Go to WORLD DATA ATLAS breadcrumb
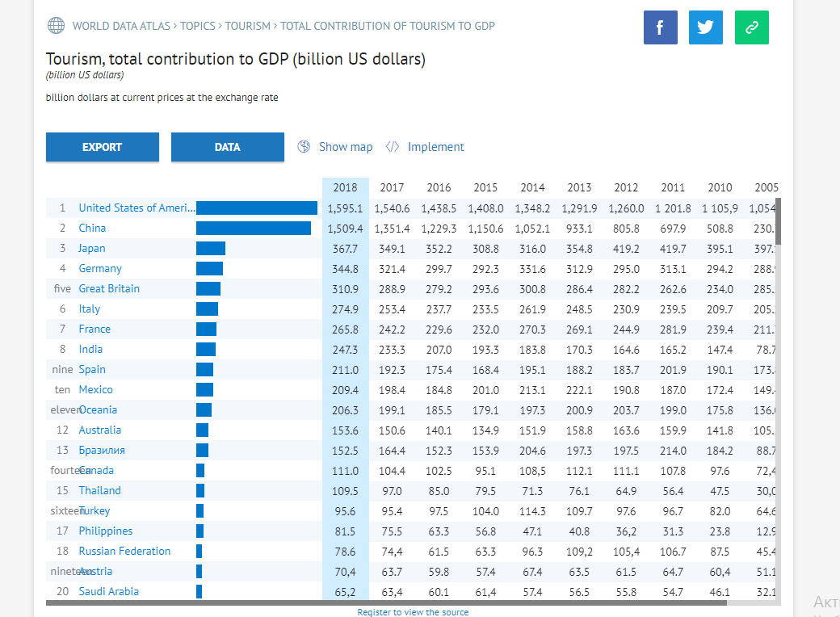The height and width of the screenshot is (617, 840). pyautogui.click(x=122, y=26)
